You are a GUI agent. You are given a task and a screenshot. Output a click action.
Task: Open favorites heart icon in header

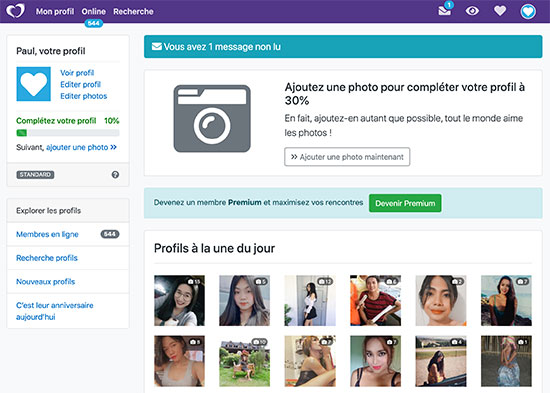[500, 11]
